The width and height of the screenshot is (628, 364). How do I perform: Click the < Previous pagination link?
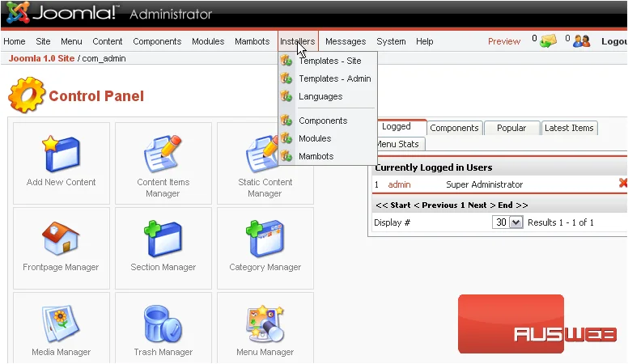[x=435, y=205]
